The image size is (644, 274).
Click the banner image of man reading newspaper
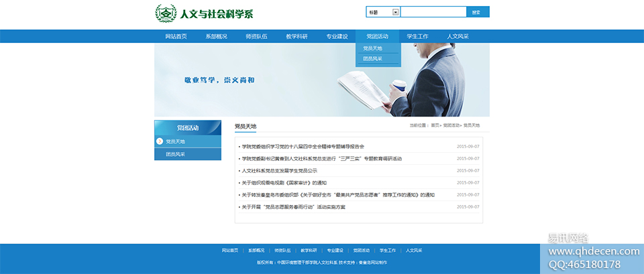322,80
